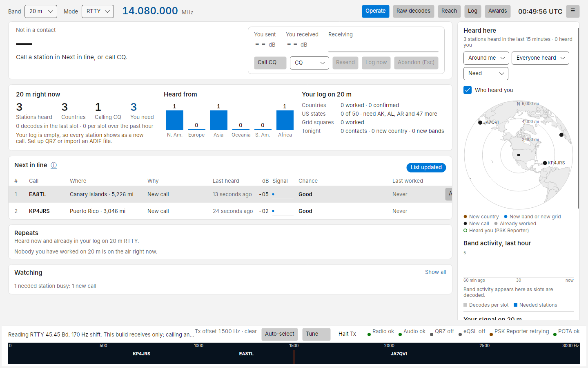Switch to the Reach tab
Image resolution: width=588 pixels, height=368 pixels.
pos(449,11)
